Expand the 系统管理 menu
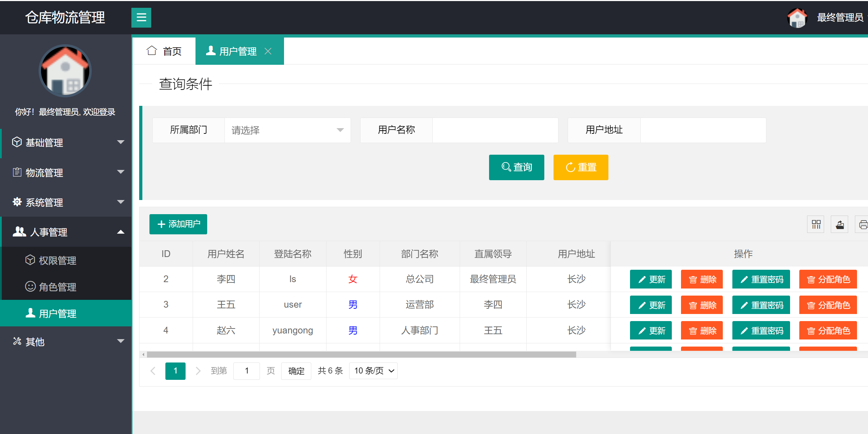This screenshot has height=434, width=868. (66, 202)
